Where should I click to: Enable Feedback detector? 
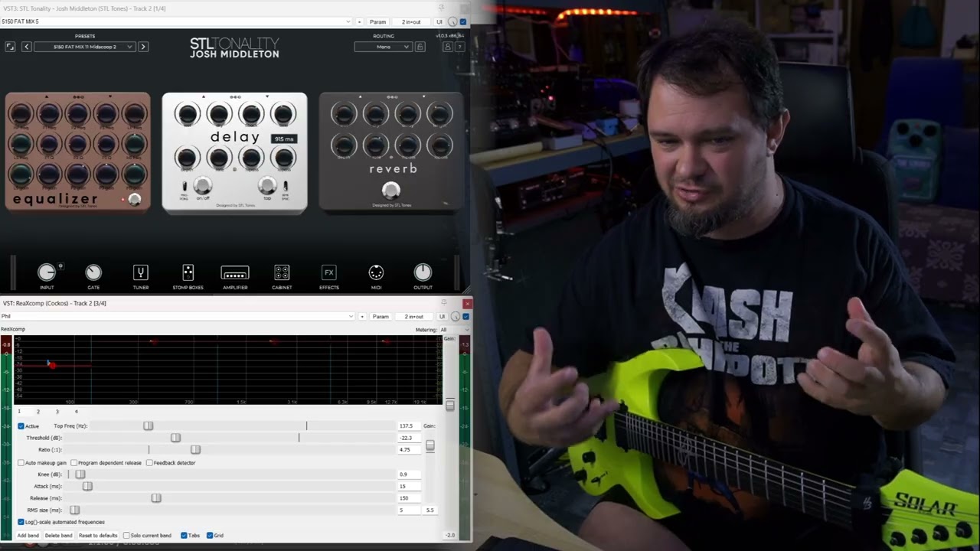click(150, 462)
